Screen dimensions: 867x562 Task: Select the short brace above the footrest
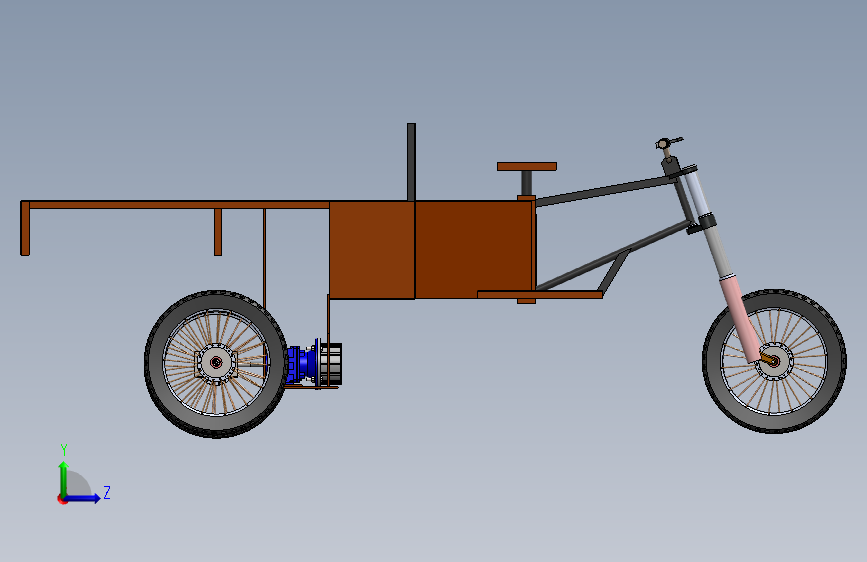614,272
